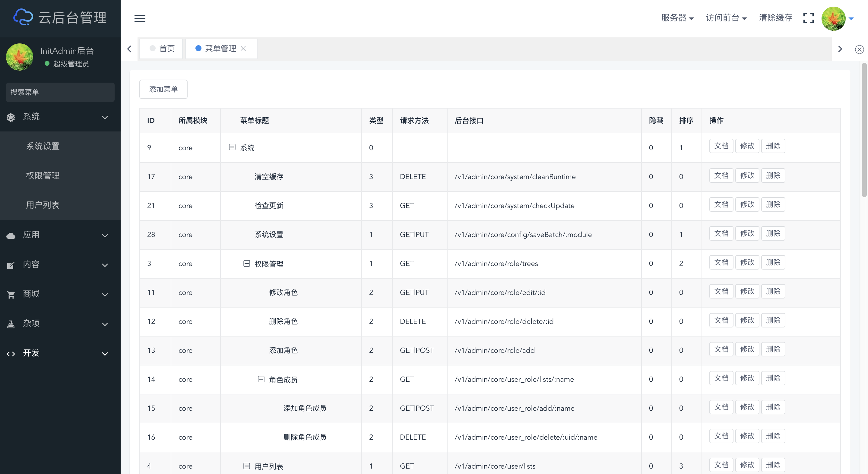The height and width of the screenshot is (474, 868).
Task: Open 权限管理 in the sidebar
Action: [43, 175]
